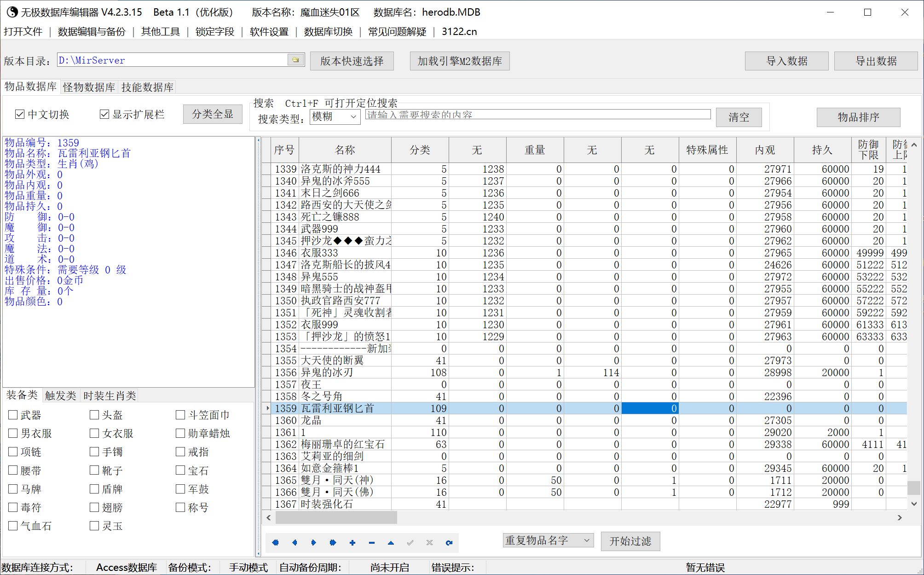Click horizontal scrollbar thumb of grid
Image resolution: width=924 pixels, height=575 pixels.
[x=336, y=517]
